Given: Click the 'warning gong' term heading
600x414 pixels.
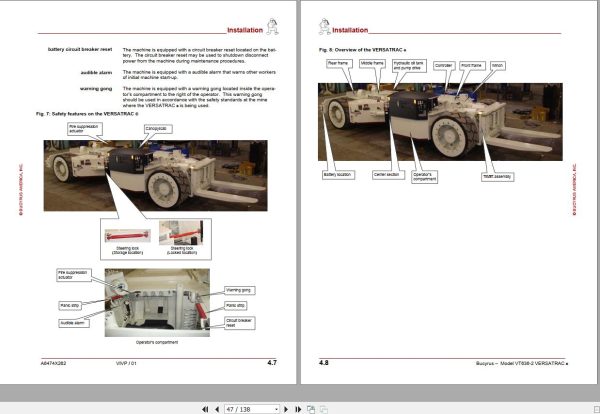Looking at the screenshot, I should pos(96,89).
